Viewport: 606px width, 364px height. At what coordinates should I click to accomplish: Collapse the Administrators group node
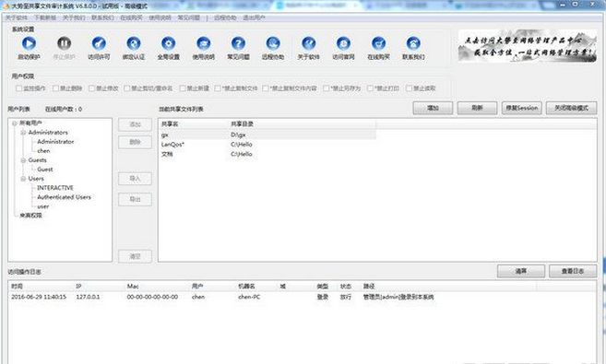pyautogui.click(x=23, y=133)
